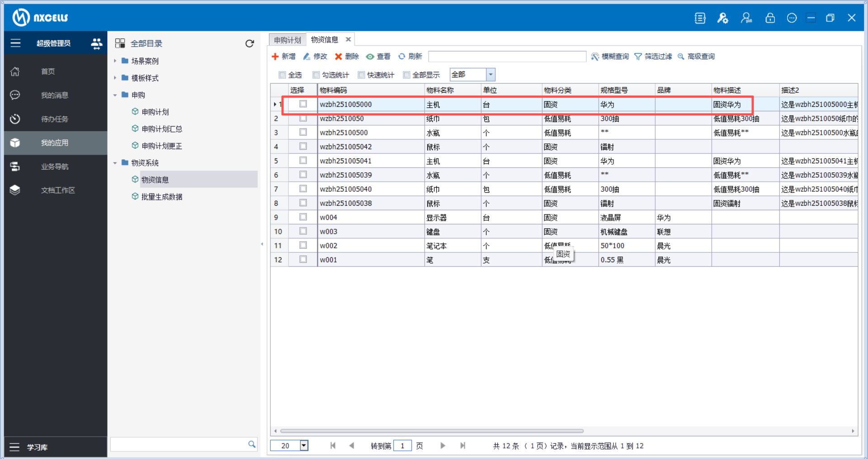Open the page size 20 dropdown

tap(304, 446)
